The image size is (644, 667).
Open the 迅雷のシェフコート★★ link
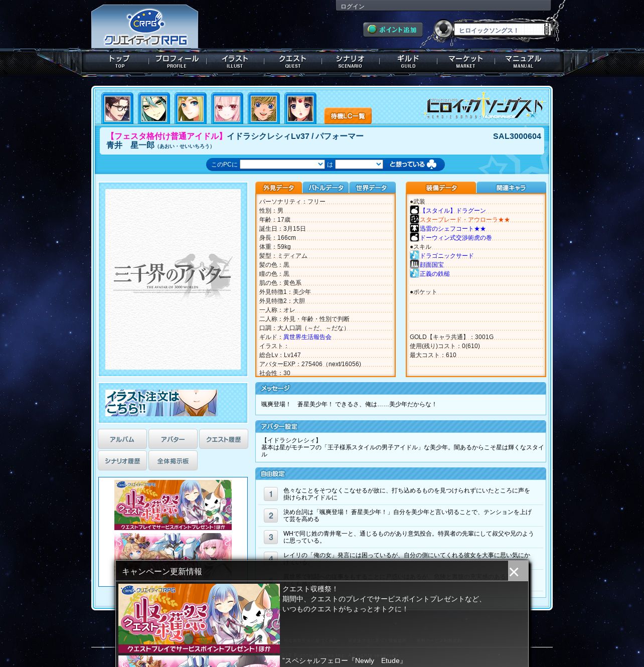(x=453, y=229)
